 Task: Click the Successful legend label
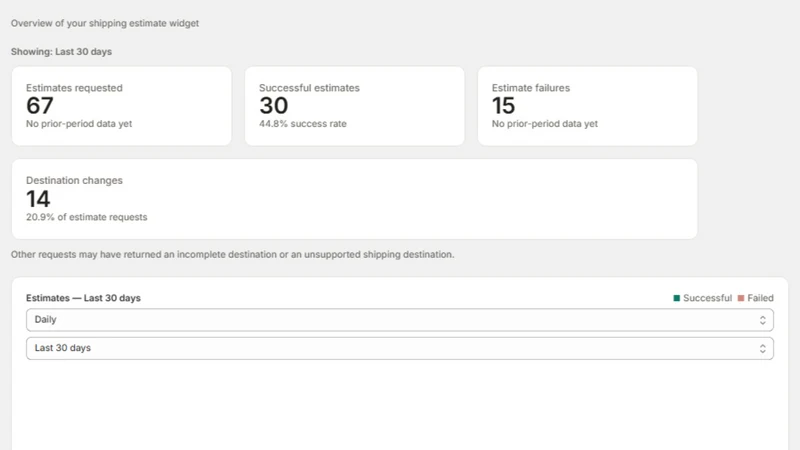pos(707,298)
